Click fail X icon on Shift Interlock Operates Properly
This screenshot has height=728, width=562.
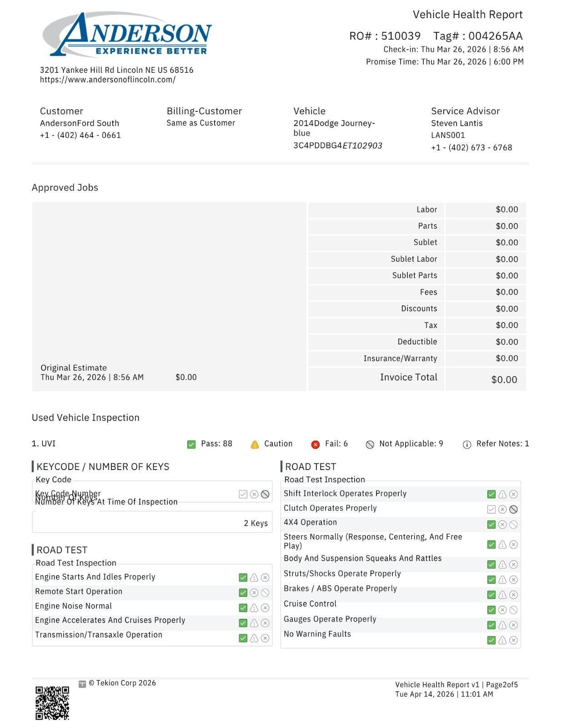click(513, 494)
